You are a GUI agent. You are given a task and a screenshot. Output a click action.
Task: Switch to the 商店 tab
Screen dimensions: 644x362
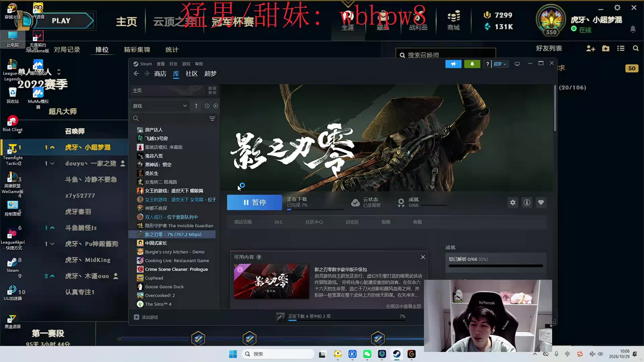coord(160,74)
